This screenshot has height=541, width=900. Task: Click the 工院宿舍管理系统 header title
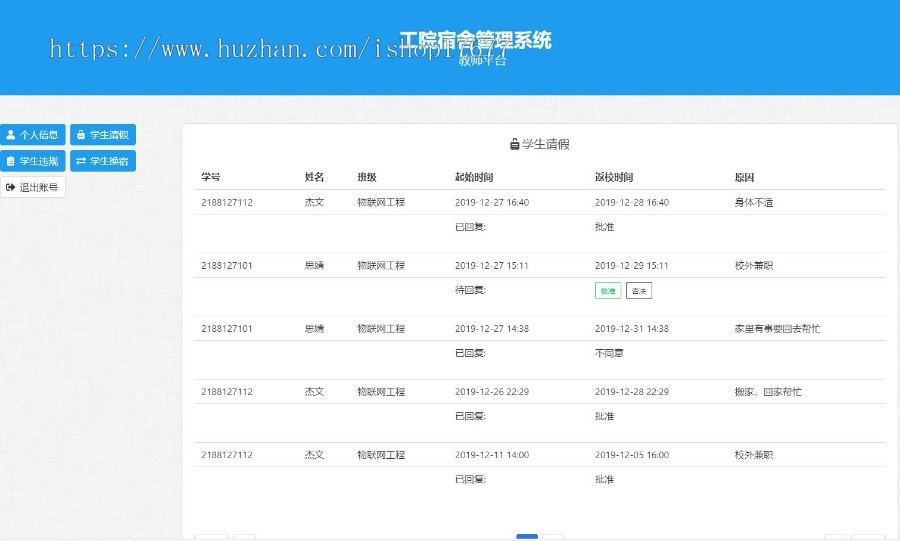pyautogui.click(x=475, y=40)
